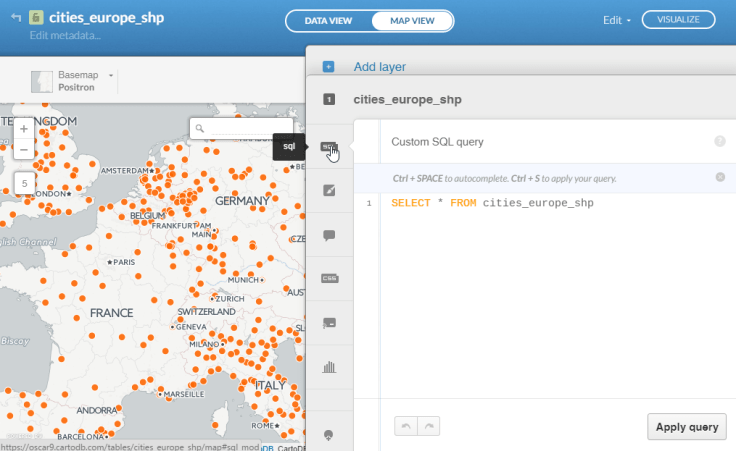Open the map wizards paintbrush icon
This screenshot has height=451, width=736.
click(329, 191)
